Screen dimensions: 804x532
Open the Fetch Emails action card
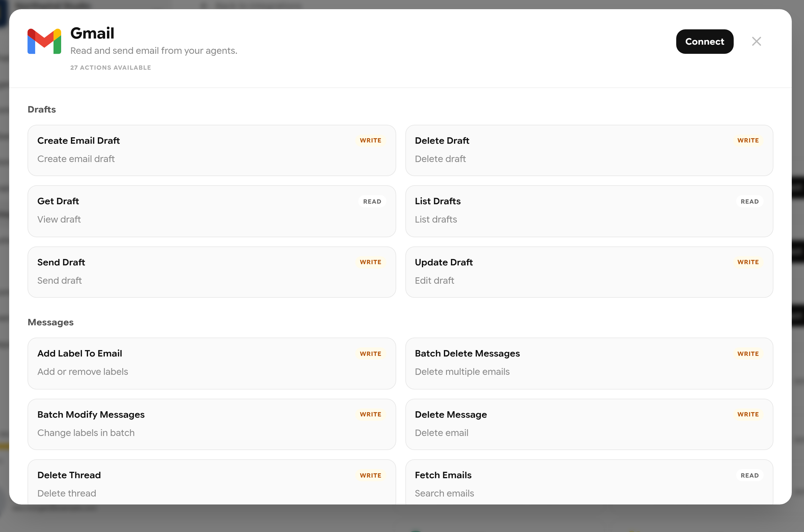tap(589, 482)
